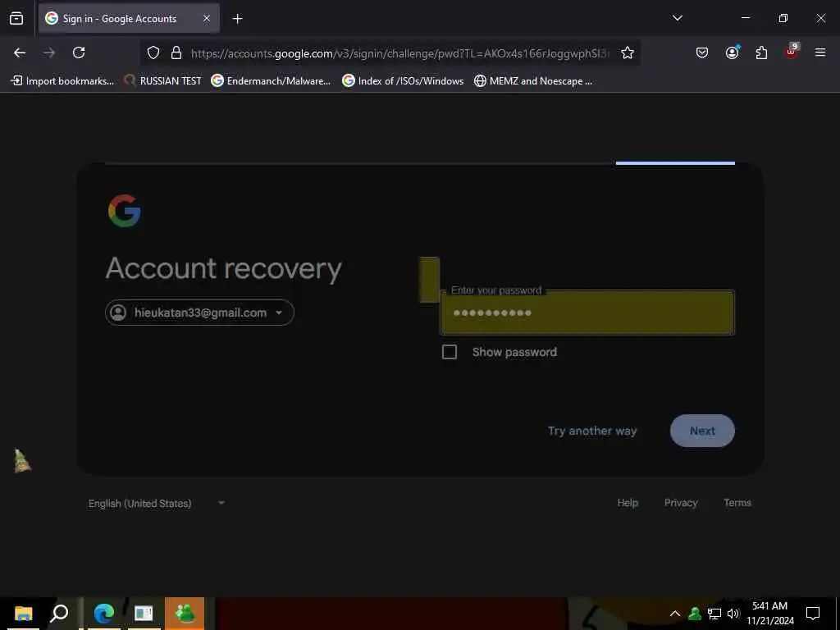Open Firefox account icon

coord(732,52)
